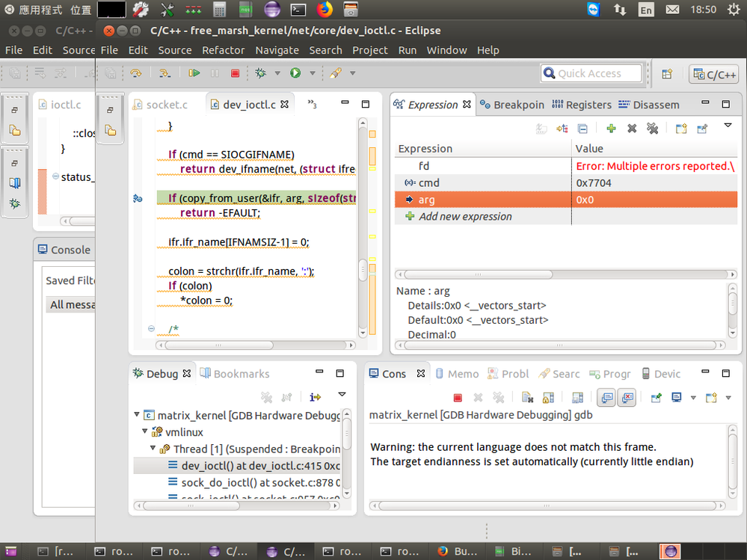
Task: Resume the debug session
Action: (194, 73)
